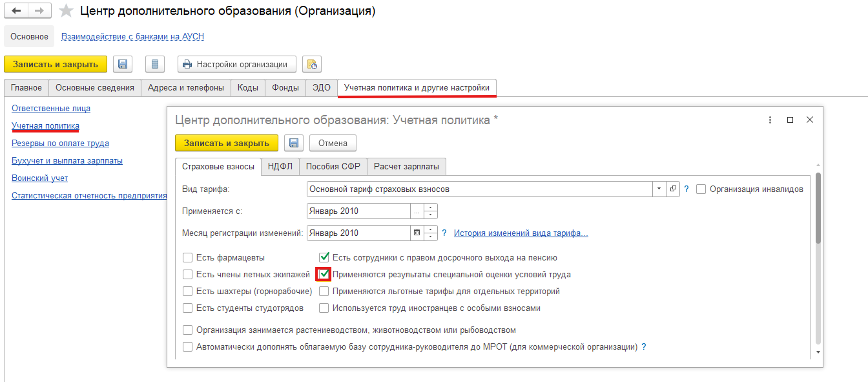Add organization page to favorites star
Image resolution: width=868 pixels, height=382 pixels.
pyautogui.click(x=65, y=11)
